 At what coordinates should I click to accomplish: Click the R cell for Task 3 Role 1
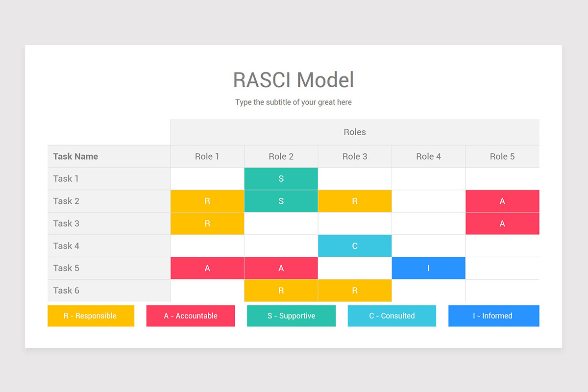pos(207,223)
